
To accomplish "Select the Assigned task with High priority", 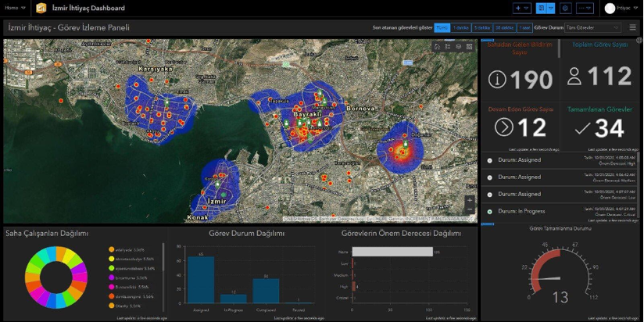I will [x=560, y=160].
